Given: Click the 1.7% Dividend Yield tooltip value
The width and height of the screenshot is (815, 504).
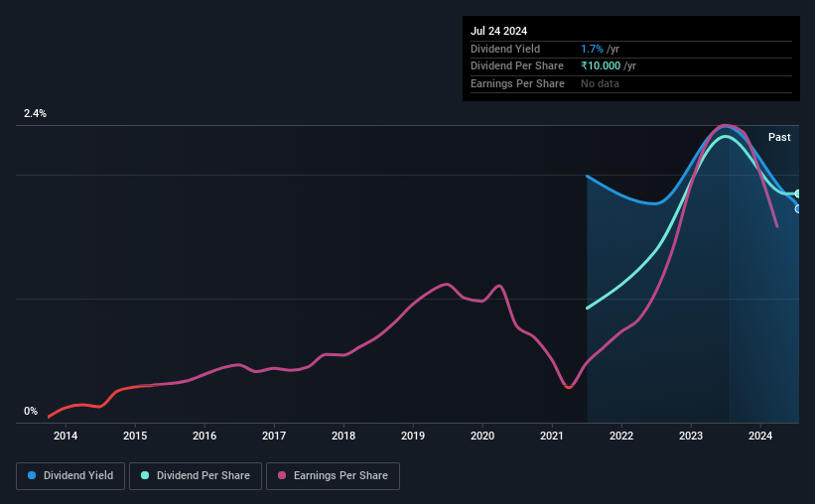Looking at the screenshot, I should pos(593,49).
